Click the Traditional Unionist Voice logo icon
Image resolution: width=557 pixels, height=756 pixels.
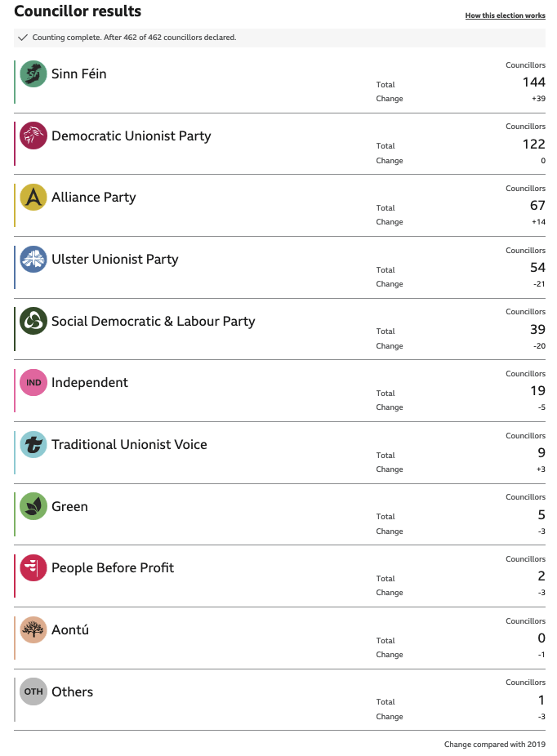(x=33, y=445)
